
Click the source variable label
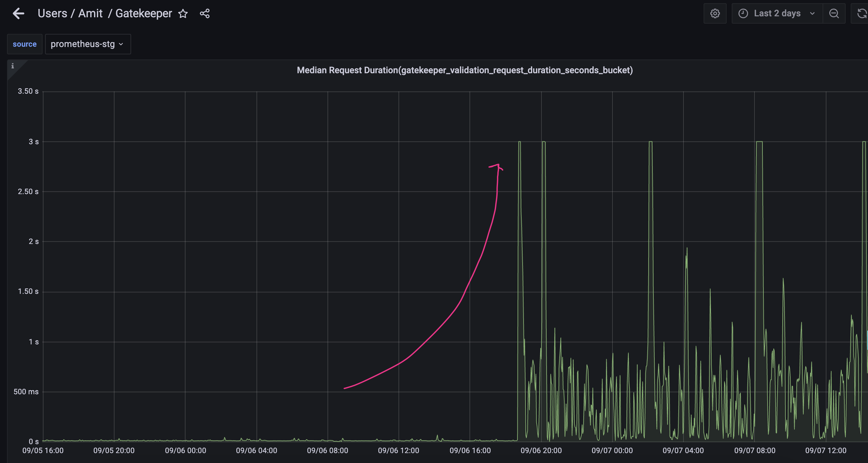(24, 44)
